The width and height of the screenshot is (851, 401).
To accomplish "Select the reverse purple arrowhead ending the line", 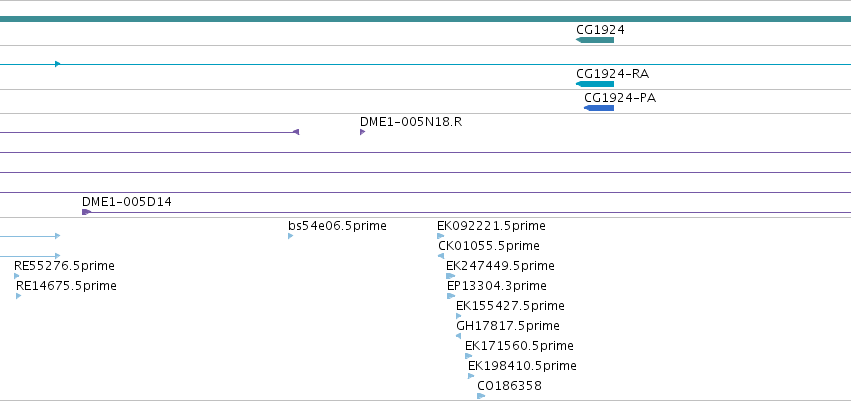I will [296, 132].
